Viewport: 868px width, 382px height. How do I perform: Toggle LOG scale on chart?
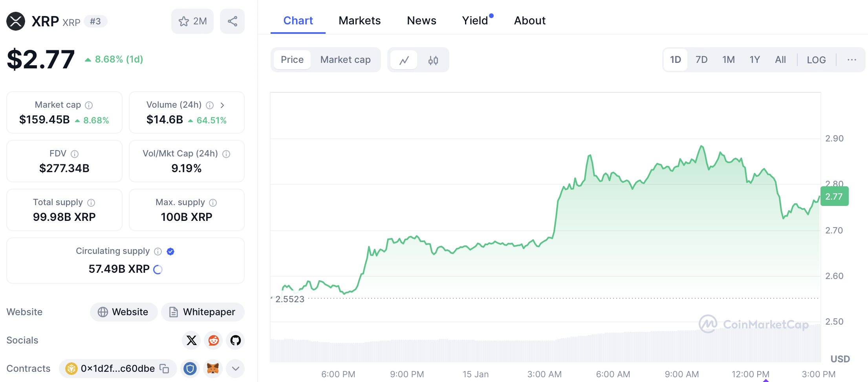[816, 60]
